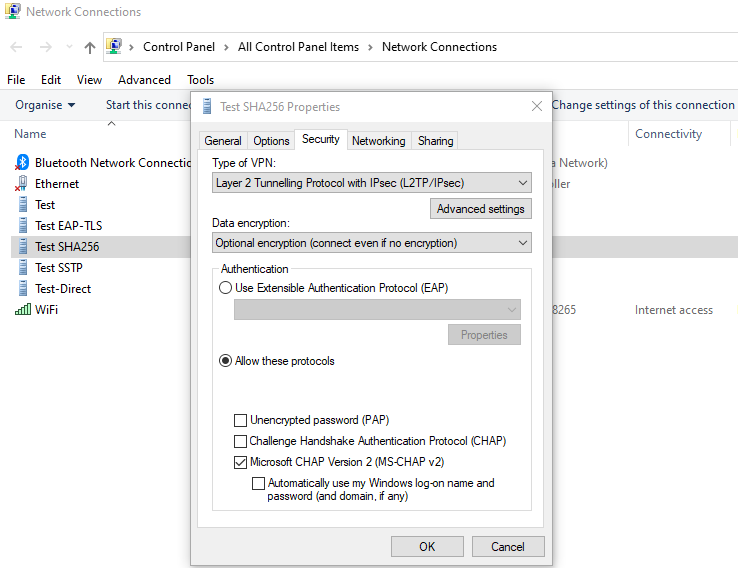Go back with the back arrow

click(x=16, y=47)
